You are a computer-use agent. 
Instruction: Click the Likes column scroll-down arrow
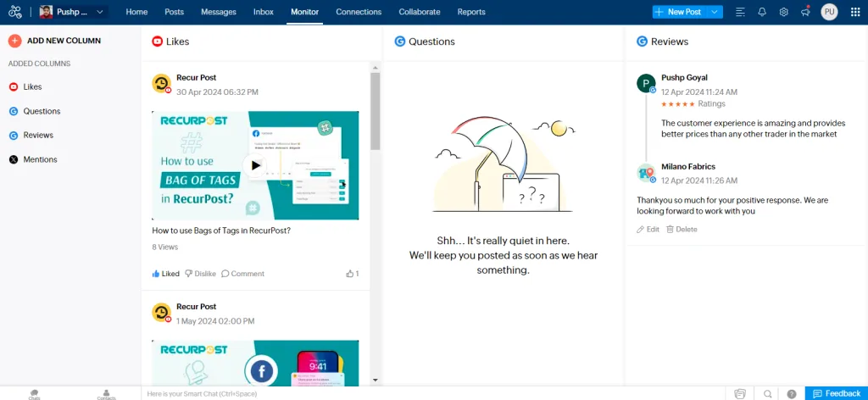pyautogui.click(x=376, y=380)
